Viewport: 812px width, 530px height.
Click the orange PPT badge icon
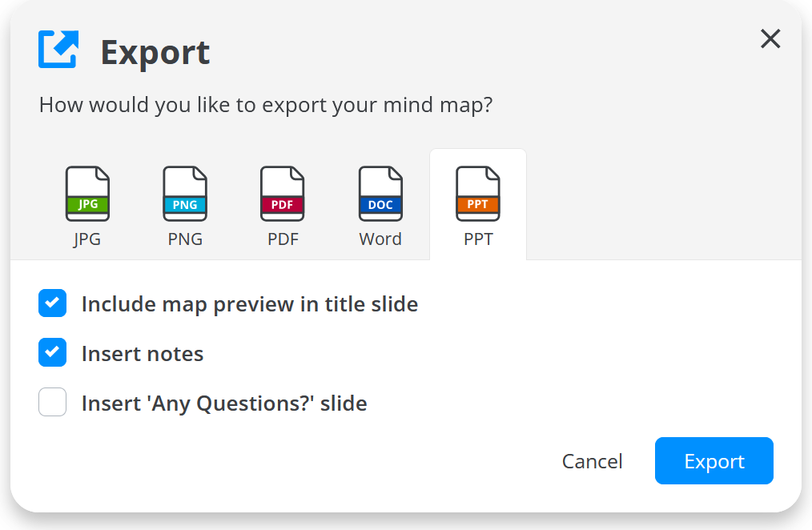477,204
